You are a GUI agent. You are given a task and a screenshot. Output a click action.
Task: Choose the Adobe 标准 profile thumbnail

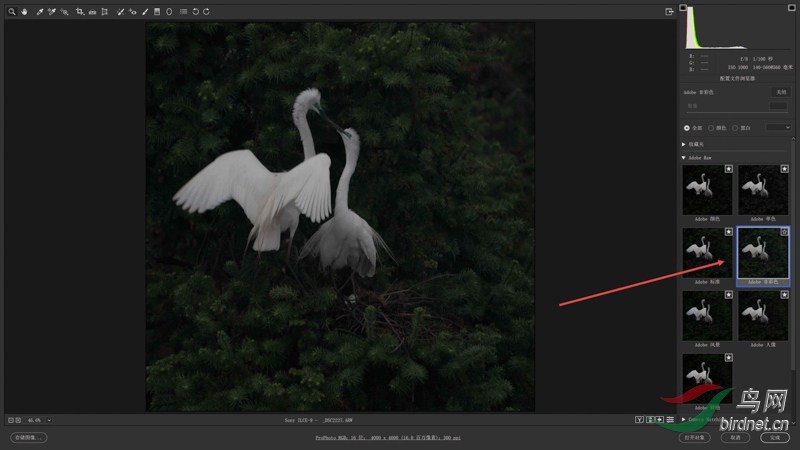tap(707, 253)
